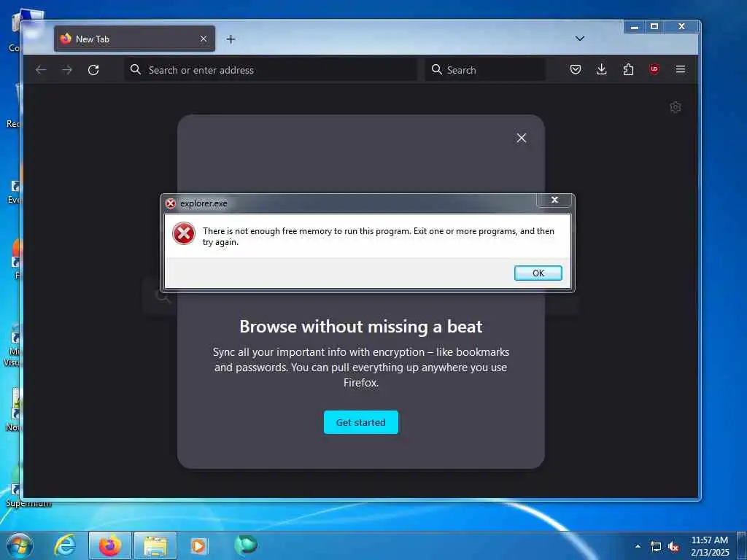Open the Extensions puzzle icon
This screenshot has height=560, width=747.
(628, 69)
